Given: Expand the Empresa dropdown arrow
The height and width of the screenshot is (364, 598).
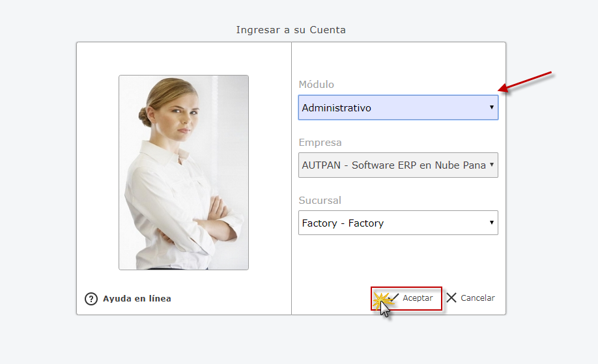Looking at the screenshot, I should point(492,165).
